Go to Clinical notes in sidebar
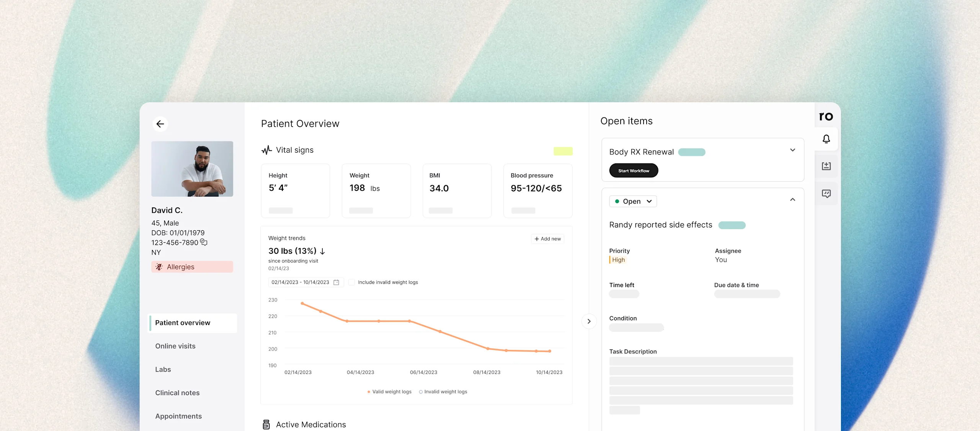980x431 pixels. pyautogui.click(x=177, y=393)
